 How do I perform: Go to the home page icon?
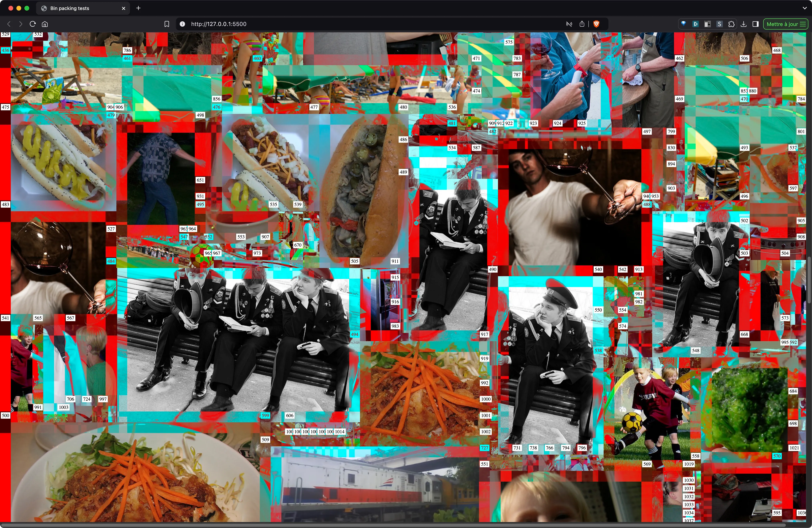click(45, 24)
